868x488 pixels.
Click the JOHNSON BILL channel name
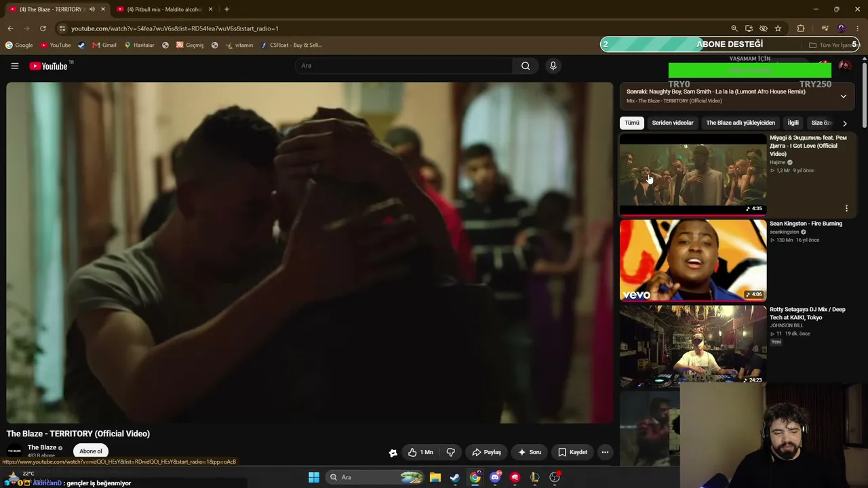(x=787, y=325)
